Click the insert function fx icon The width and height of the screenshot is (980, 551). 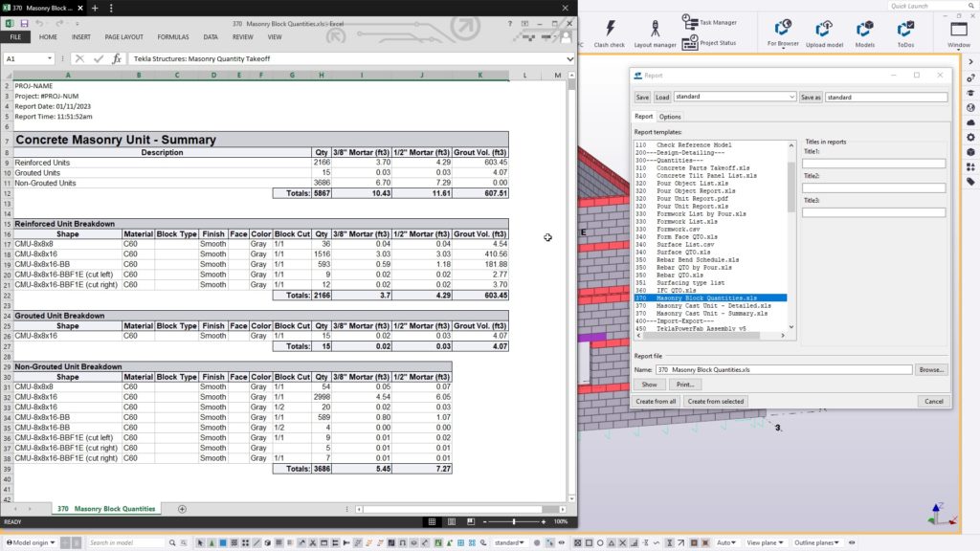tap(117, 58)
